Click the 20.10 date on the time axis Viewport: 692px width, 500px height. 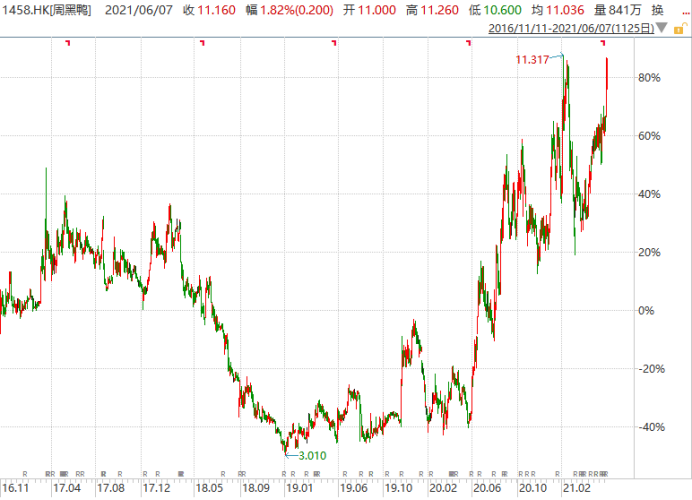[x=533, y=488]
